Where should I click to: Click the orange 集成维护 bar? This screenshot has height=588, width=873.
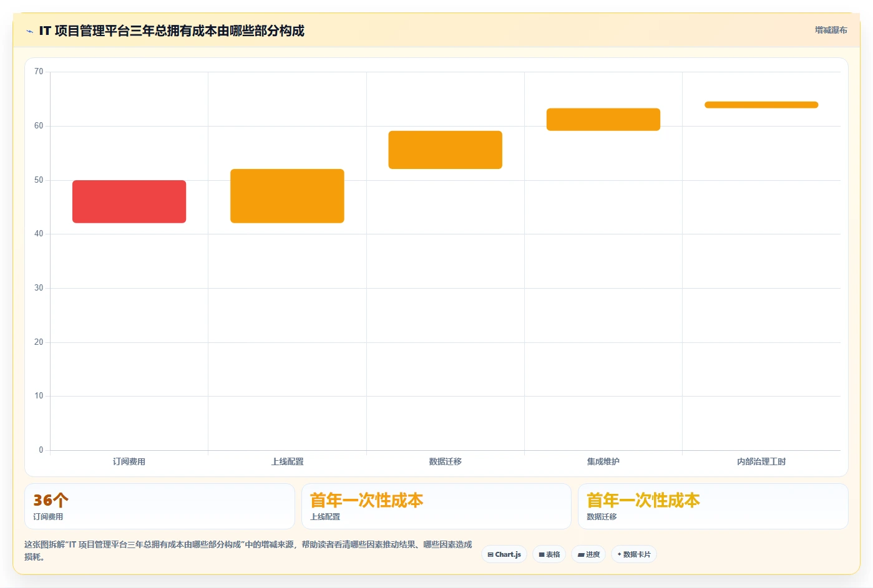[x=603, y=120]
